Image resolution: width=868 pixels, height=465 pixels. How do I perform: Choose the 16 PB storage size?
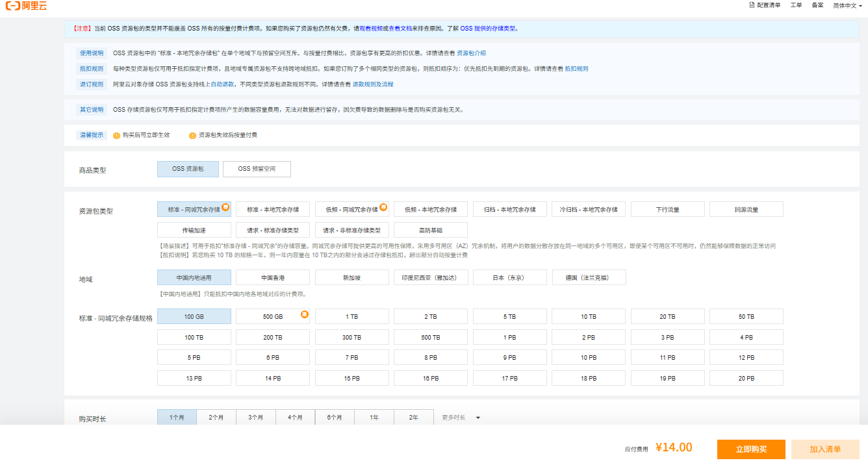click(431, 378)
